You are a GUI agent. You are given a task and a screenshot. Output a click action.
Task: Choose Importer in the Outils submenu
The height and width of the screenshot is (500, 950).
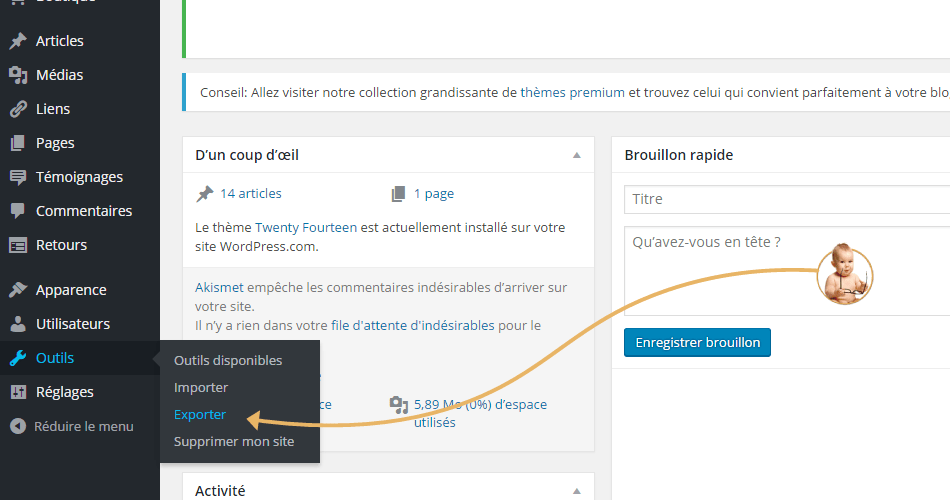(201, 387)
